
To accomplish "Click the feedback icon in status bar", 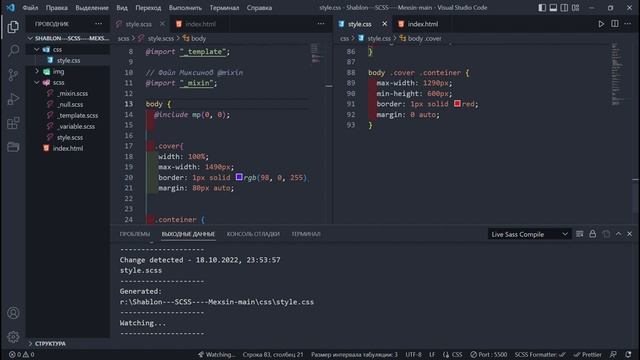I will coord(613,355).
